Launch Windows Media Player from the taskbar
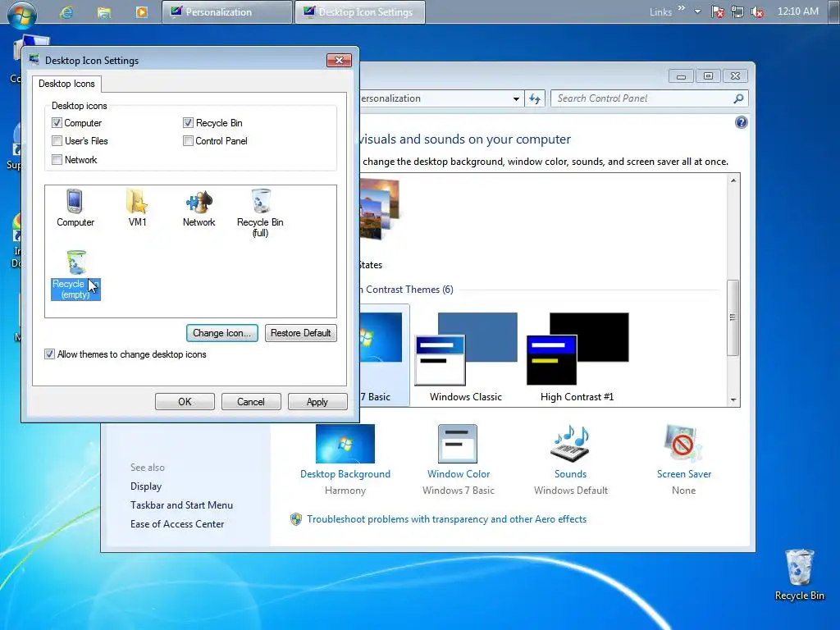The image size is (840, 630). tap(141, 12)
